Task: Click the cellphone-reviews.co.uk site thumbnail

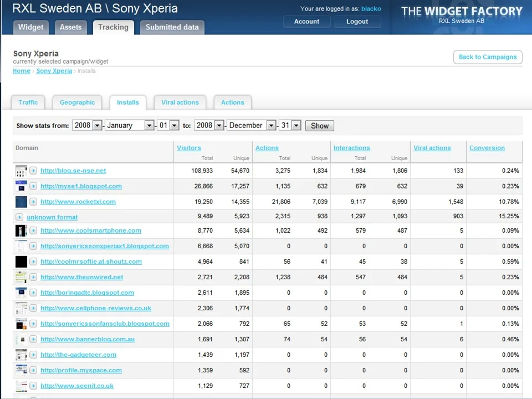Action: (21, 308)
